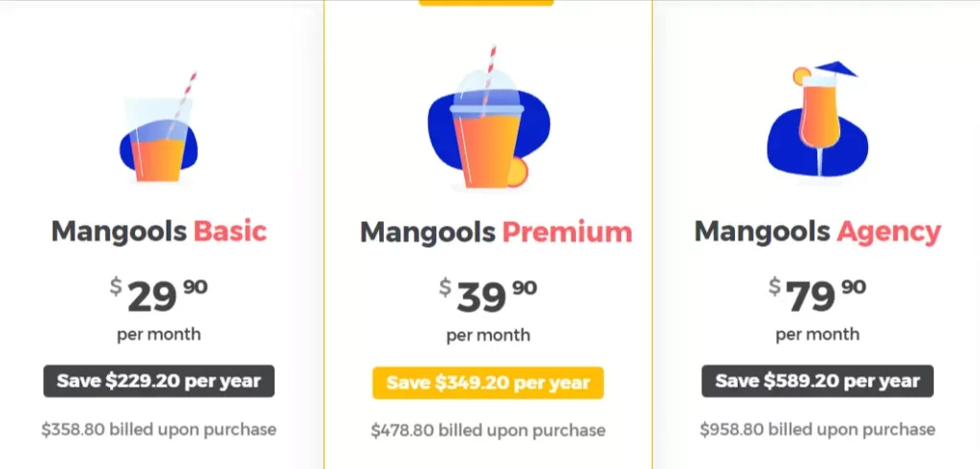Click per month label under Basic price
Image resolution: width=980 pixels, height=469 pixels.
(x=159, y=335)
